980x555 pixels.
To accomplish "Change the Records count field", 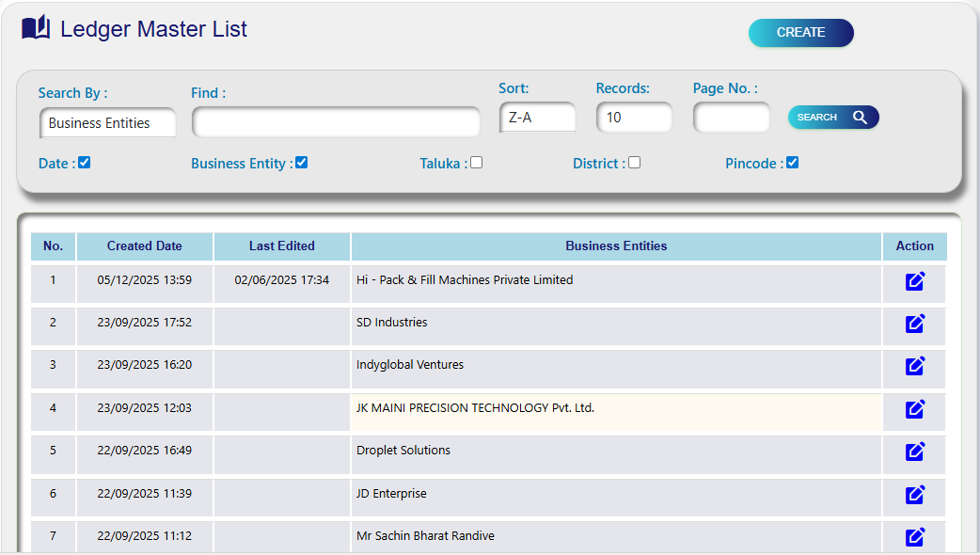I will click(x=634, y=118).
